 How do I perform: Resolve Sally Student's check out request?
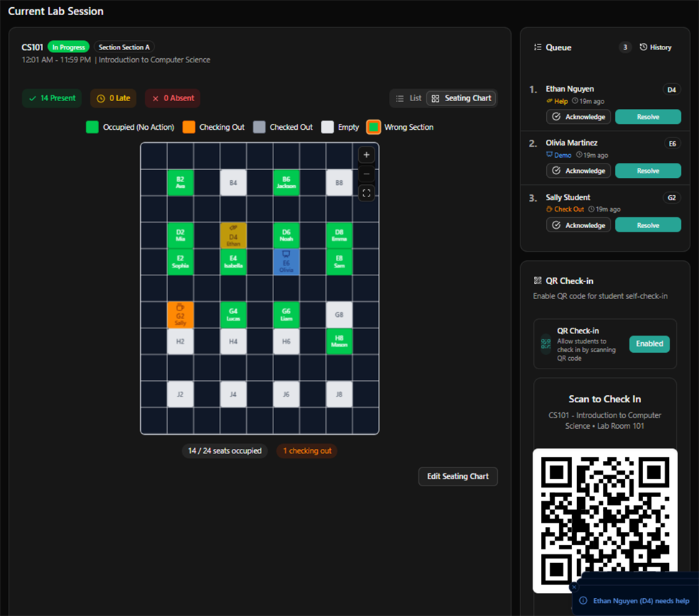coord(648,225)
